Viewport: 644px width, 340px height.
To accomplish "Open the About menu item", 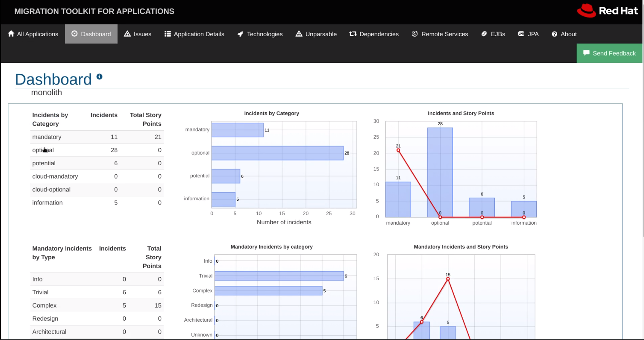I will click(x=564, y=34).
